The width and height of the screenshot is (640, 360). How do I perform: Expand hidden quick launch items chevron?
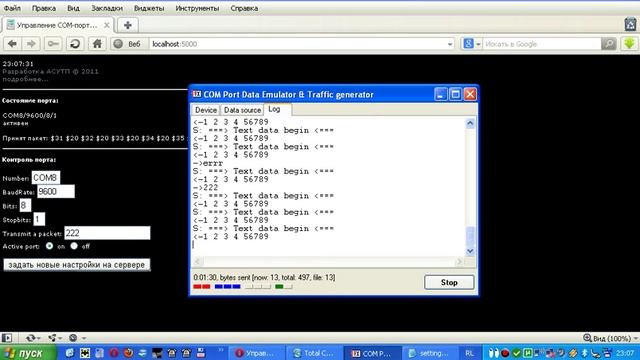coord(221,350)
